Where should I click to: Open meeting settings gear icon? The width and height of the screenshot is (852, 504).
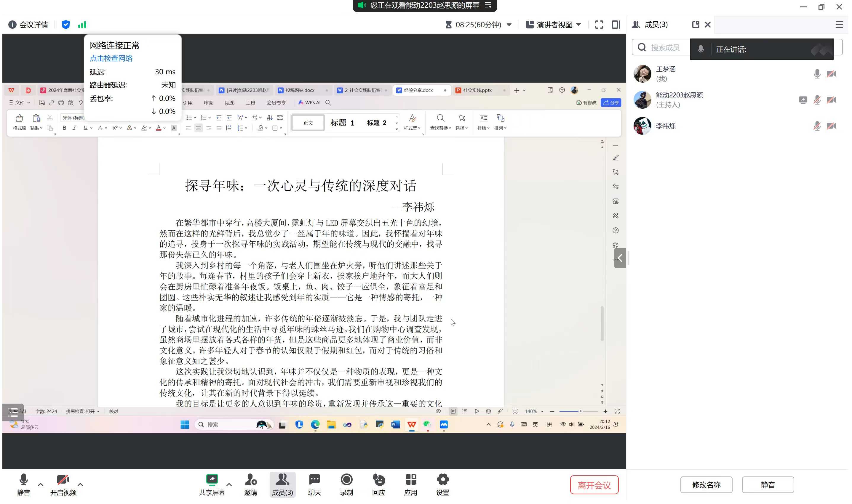pyautogui.click(x=442, y=480)
